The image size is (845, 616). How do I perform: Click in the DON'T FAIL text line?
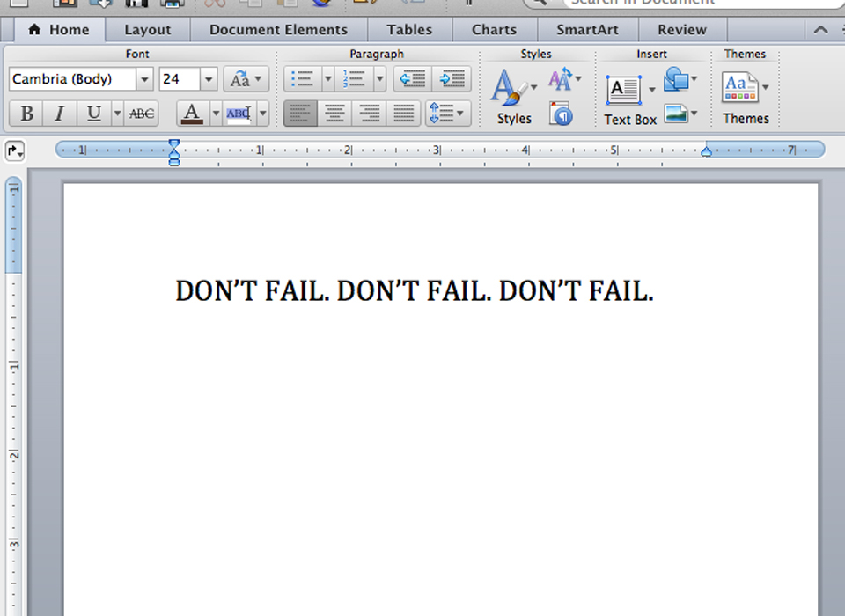pos(414,291)
